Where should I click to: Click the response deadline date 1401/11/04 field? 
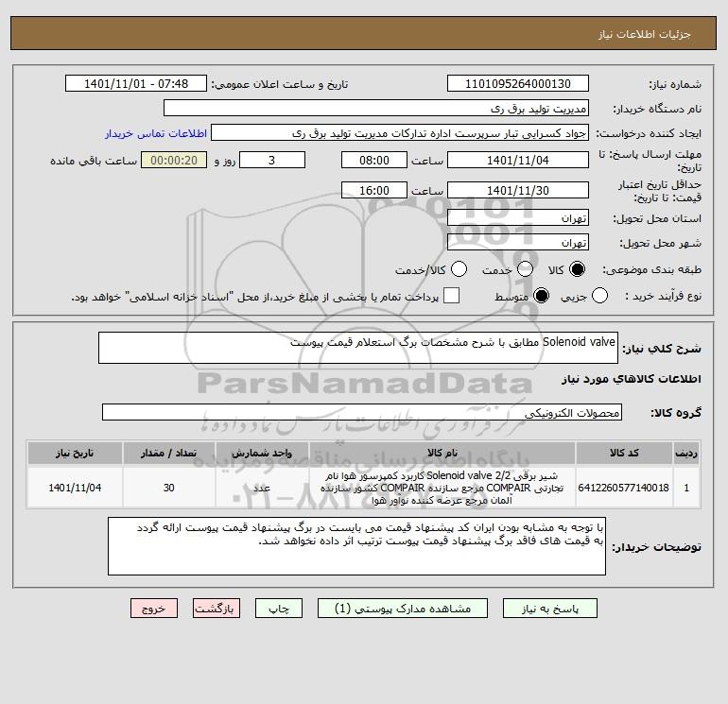518,160
